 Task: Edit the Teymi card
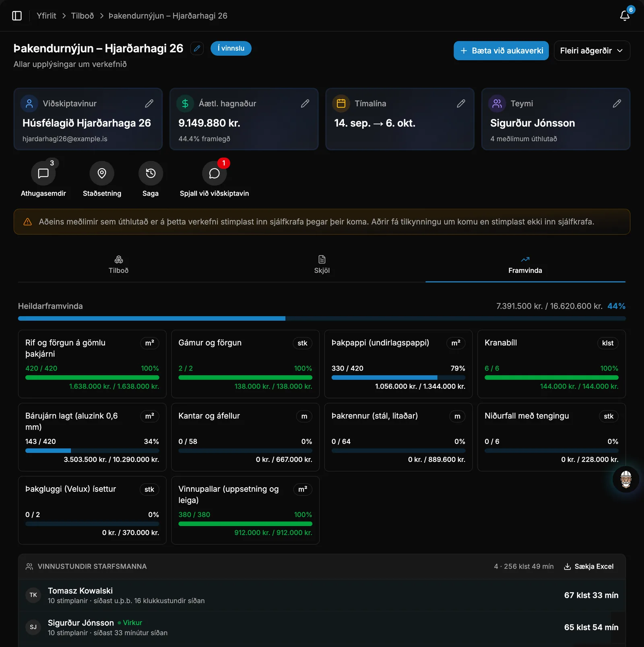click(617, 103)
